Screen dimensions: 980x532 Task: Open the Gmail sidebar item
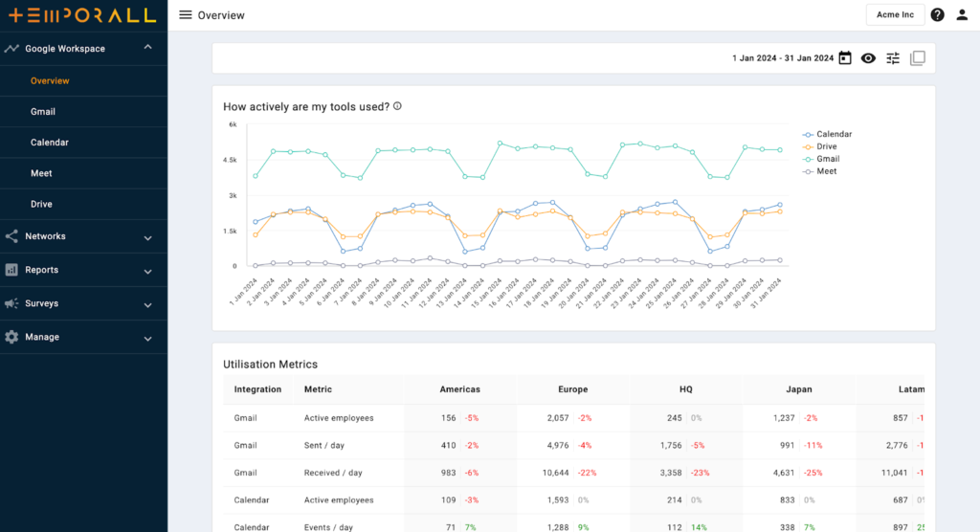tap(42, 111)
